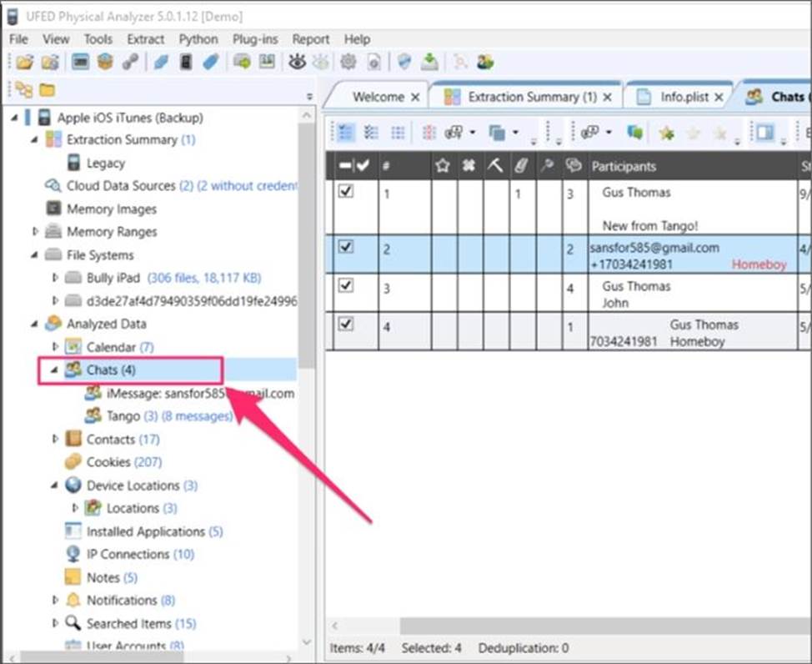Click the green star bookmark icon
812x664 pixels.
pyautogui.click(x=665, y=133)
